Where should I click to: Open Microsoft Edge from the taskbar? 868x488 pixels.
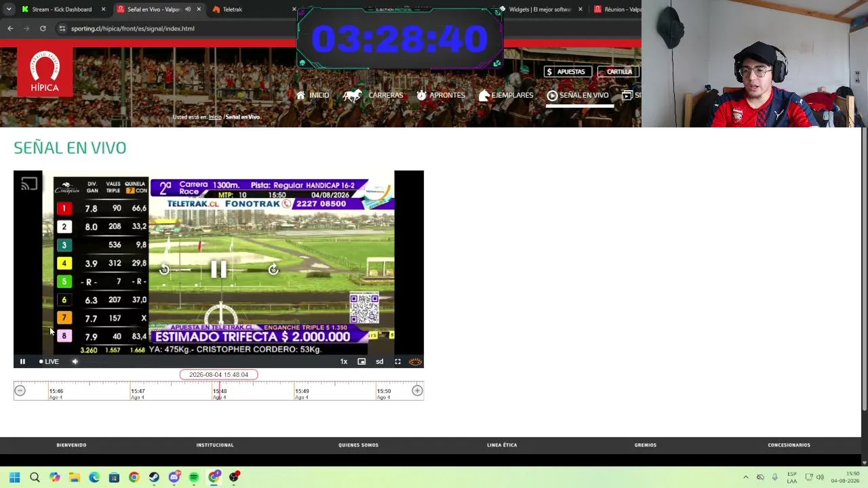pos(94,477)
